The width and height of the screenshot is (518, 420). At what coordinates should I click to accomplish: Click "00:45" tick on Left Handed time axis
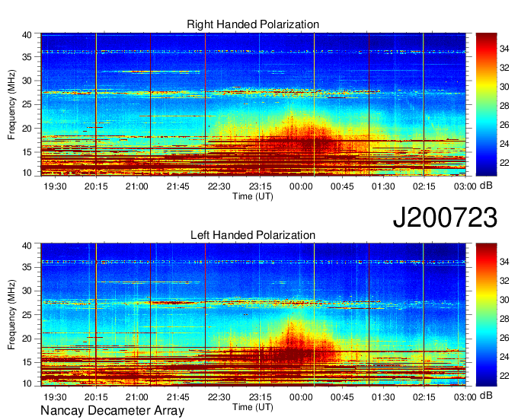[x=342, y=397]
